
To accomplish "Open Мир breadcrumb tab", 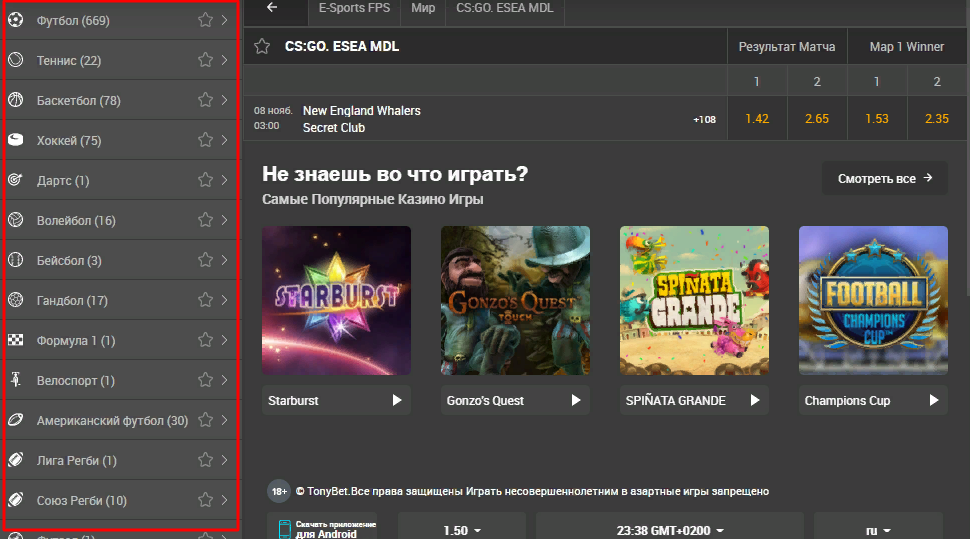I will pyautogui.click(x=423, y=8).
